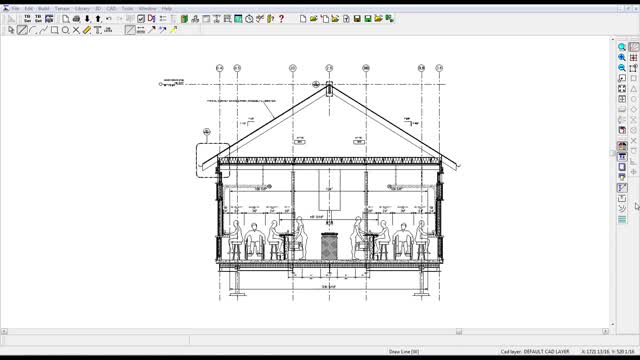Viewport: 640px width, 360px height.
Task: Click the Select Objects arrow tool
Action: pos(11,30)
